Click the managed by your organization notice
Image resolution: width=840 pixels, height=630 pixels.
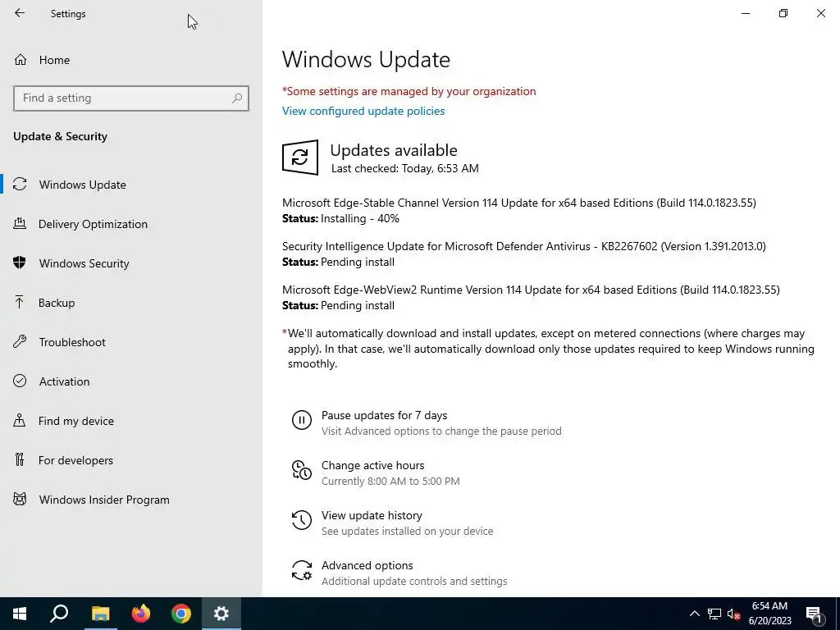[x=409, y=91]
